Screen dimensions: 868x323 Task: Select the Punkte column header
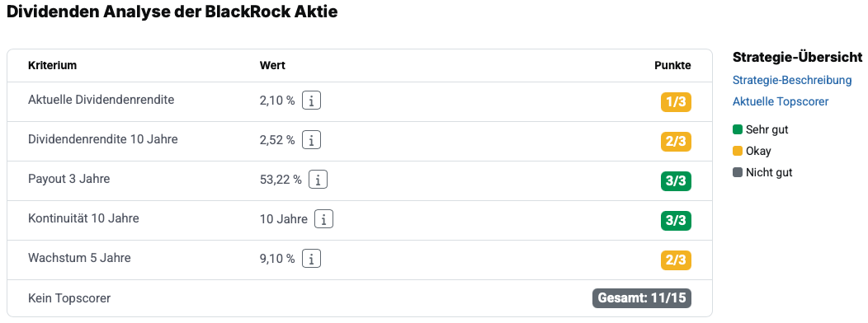(672, 65)
